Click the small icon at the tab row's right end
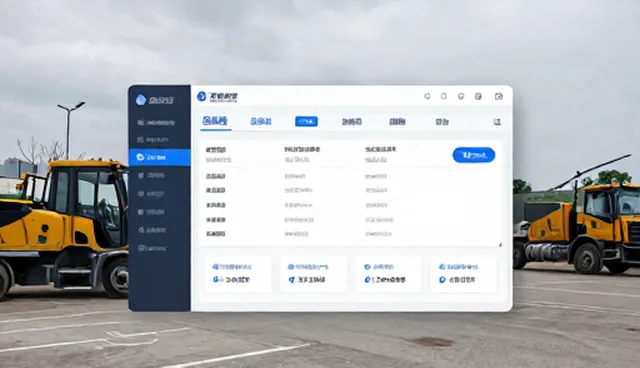The height and width of the screenshot is (368, 640). pyautogui.click(x=497, y=122)
